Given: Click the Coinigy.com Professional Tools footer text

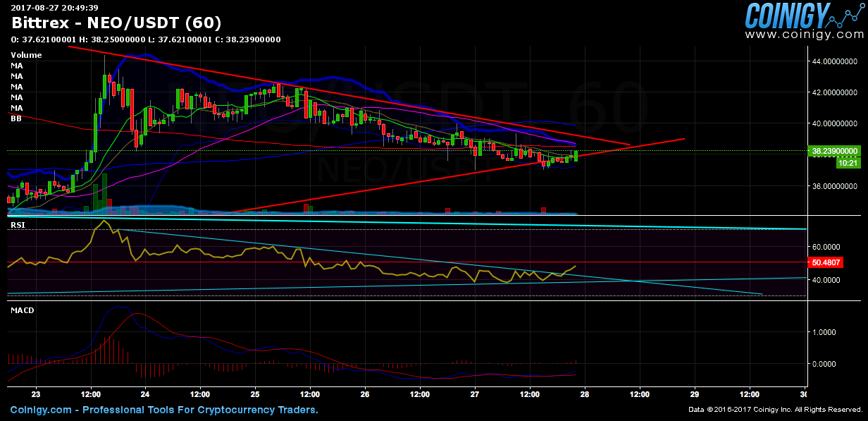Looking at the screenshot, I should point(164,410).
